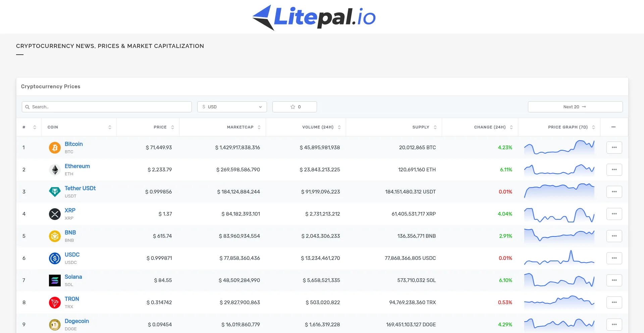
Task: Click the XRP 7-day price graph
Action: (x=559, y=215)
